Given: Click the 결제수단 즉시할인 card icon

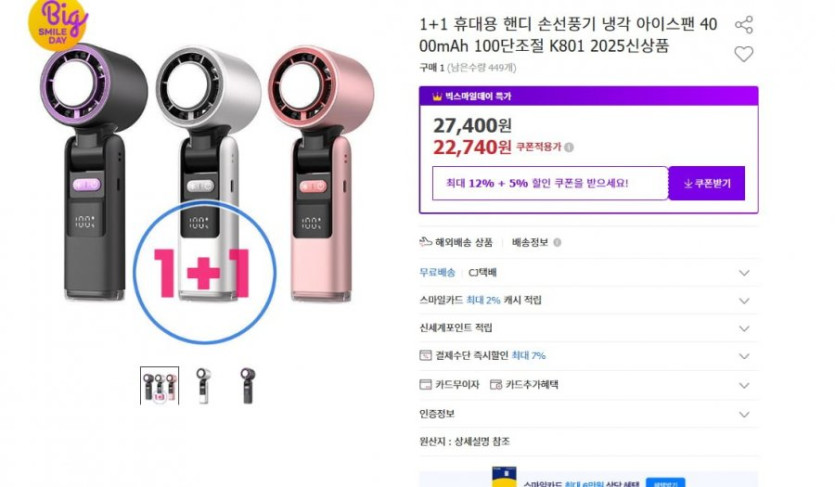Looking at the screenshot, I should 425,356.
